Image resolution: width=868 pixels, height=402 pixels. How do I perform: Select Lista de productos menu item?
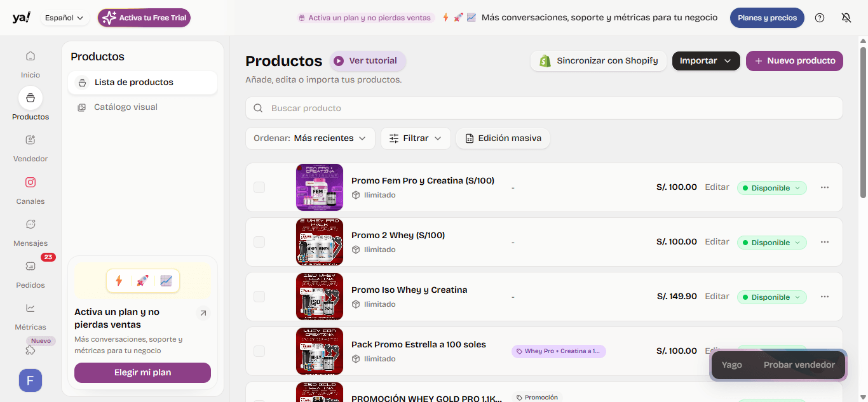point(142,83)
